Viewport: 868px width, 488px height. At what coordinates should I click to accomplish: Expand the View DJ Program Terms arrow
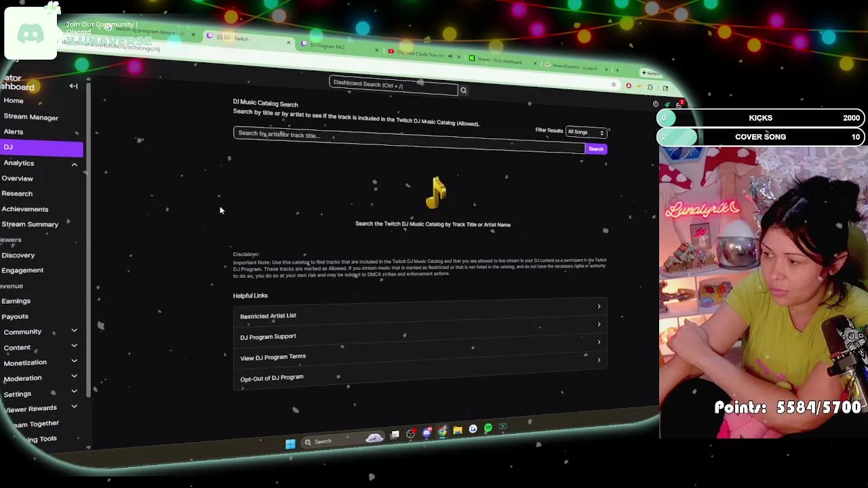coord(599,342)
